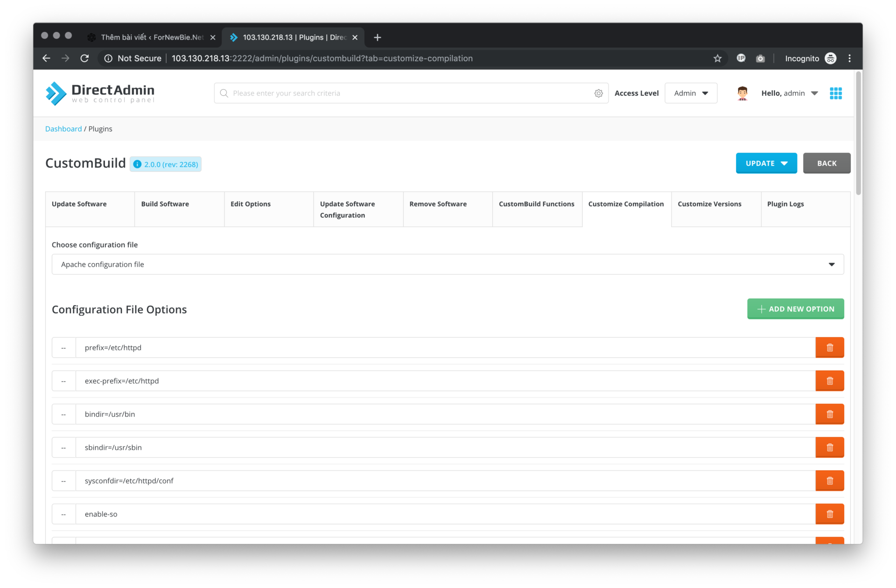896x588 pixels.
Task: Click the admin user avatar
Action: [742, 93]
